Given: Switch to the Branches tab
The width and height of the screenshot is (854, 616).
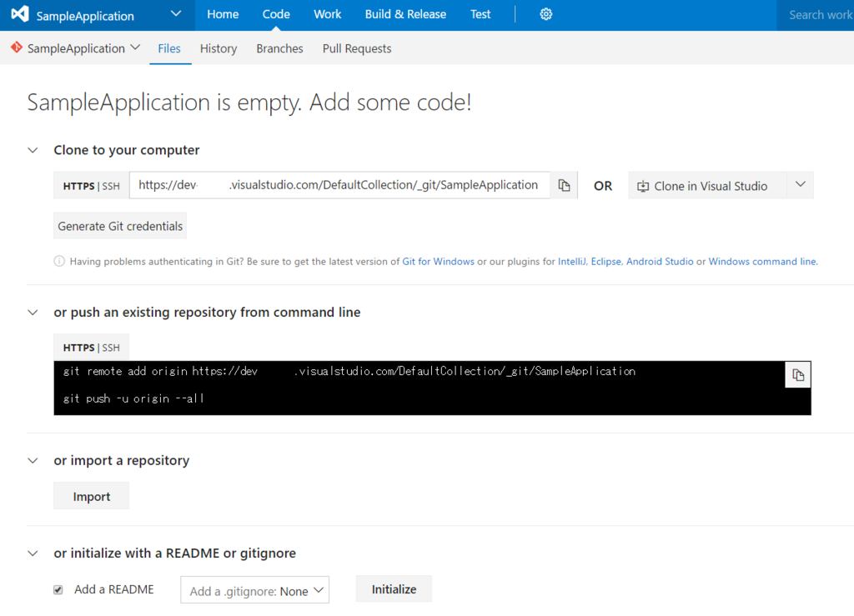Looking at the screenshot, I should click(x=280, y=48).
